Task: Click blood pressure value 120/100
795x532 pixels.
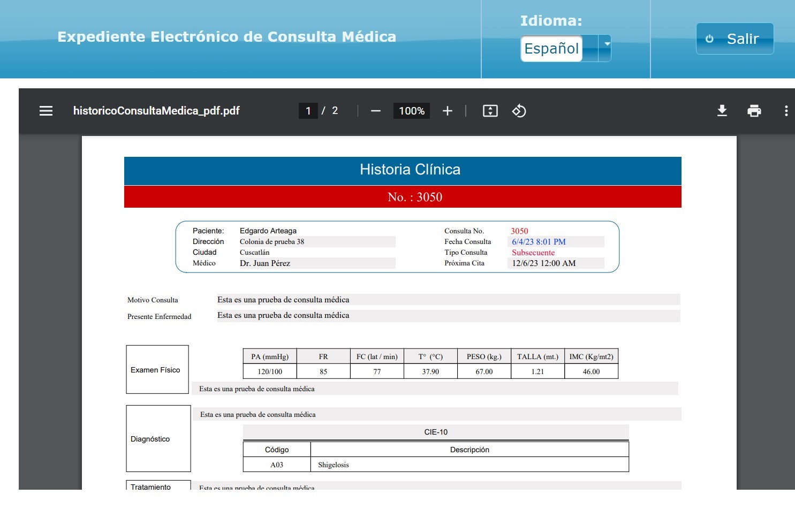Action: [x=270, y=371]
